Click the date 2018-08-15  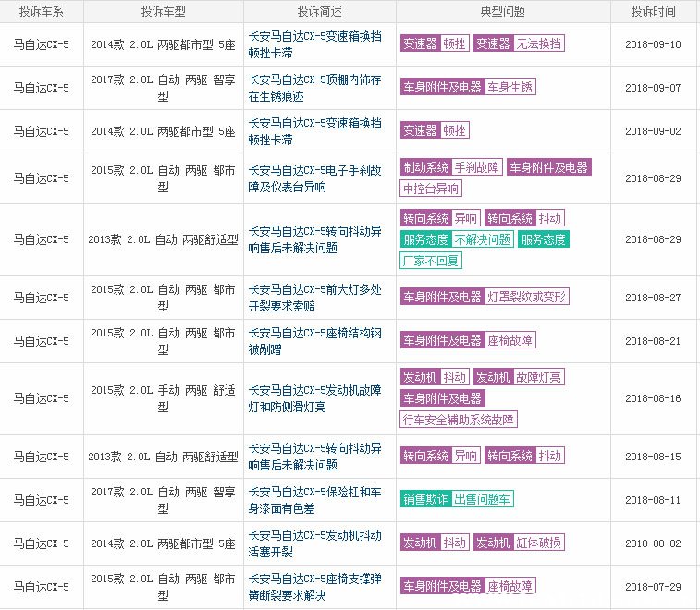click(x=653, y=457)
